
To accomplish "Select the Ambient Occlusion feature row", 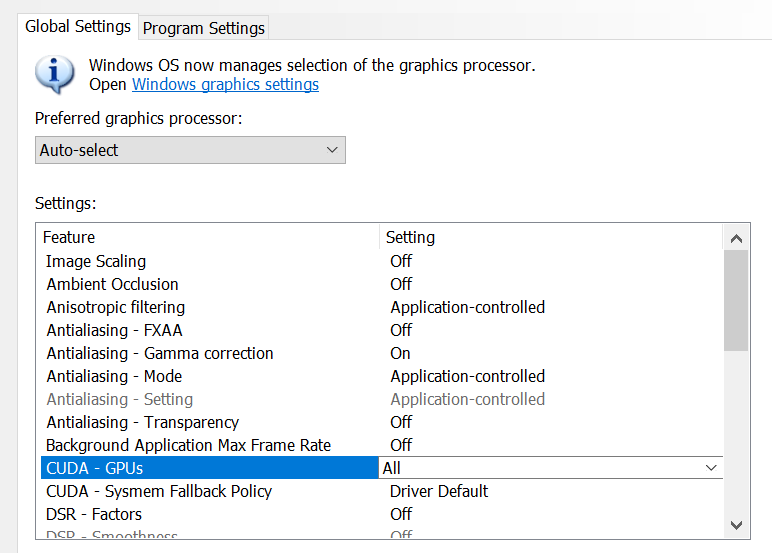I will (112, 284).
